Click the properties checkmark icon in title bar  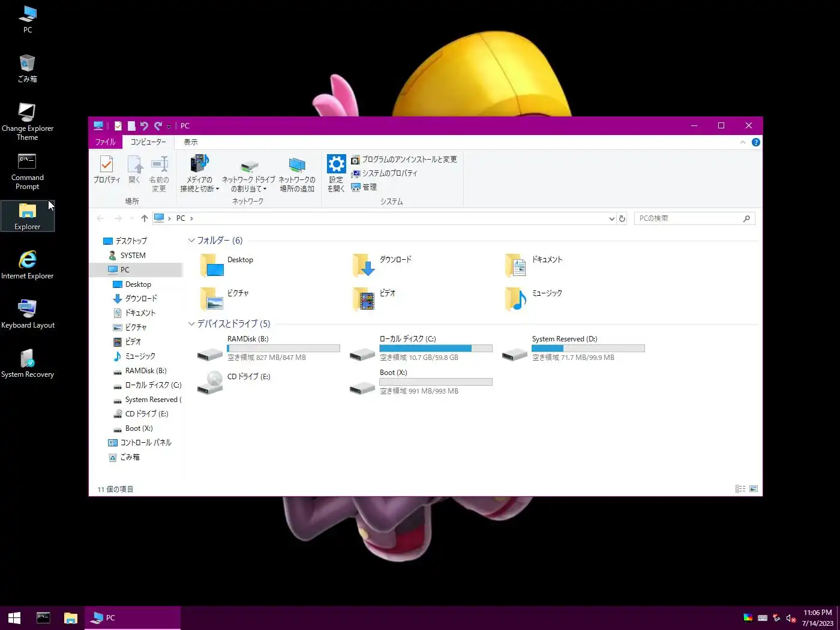pos(118,126)
